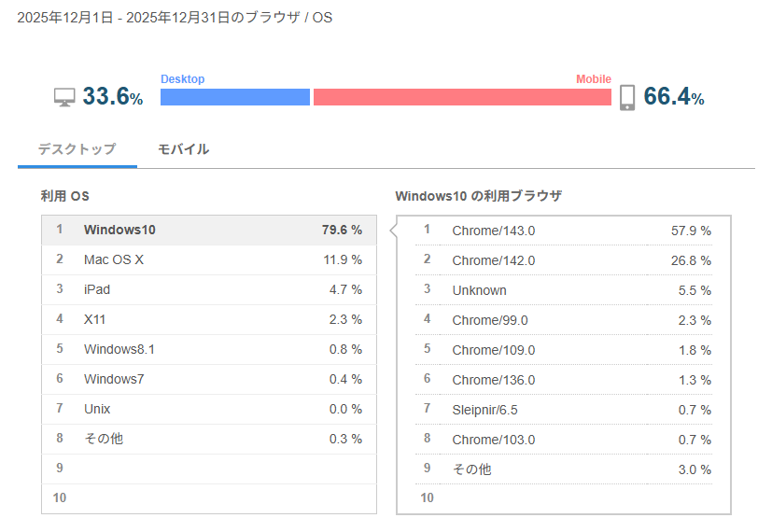This screenshot has height=532, width=772.
Task: Click the Desktop label above the bar
Action: [183, 79]
